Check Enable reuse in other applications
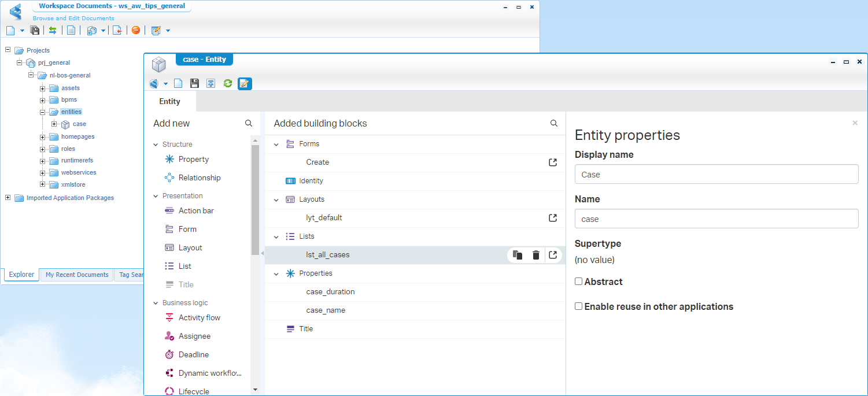Image resolution: width=868 pixels, height=396 pixels. tap(578, 306)
